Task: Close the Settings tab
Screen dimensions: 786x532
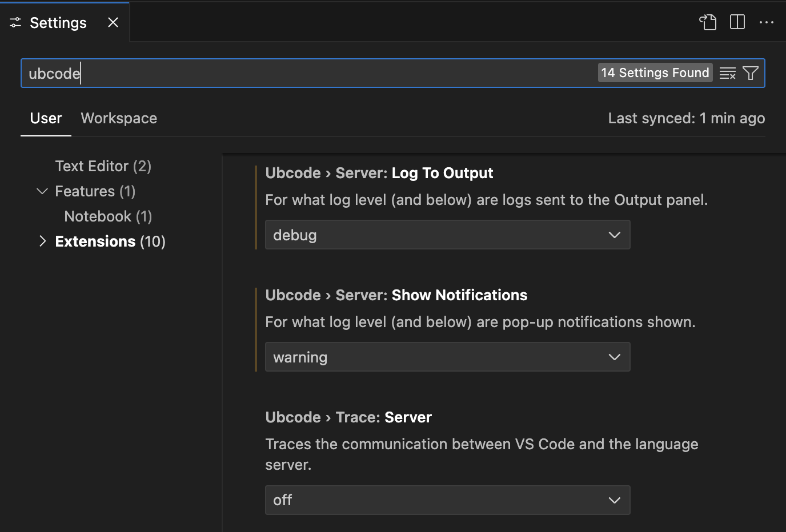Action: (x=113, y=22)
